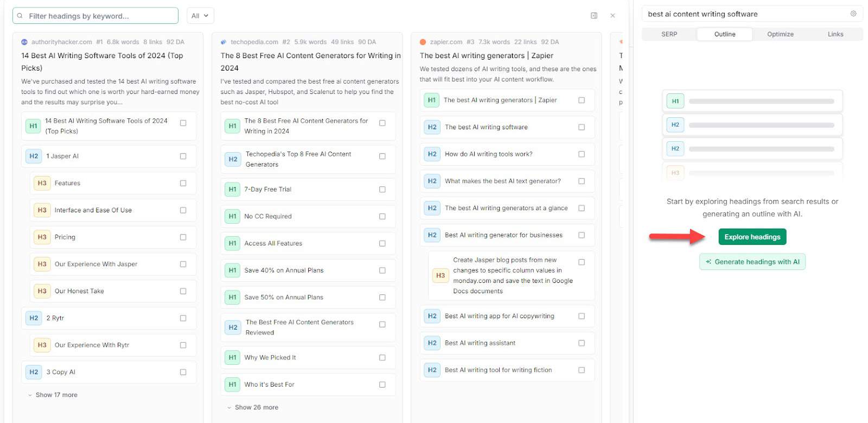Select the Our Experience With Jasper heading
Viewport: 868px width, 423px height.
[113, 264]
